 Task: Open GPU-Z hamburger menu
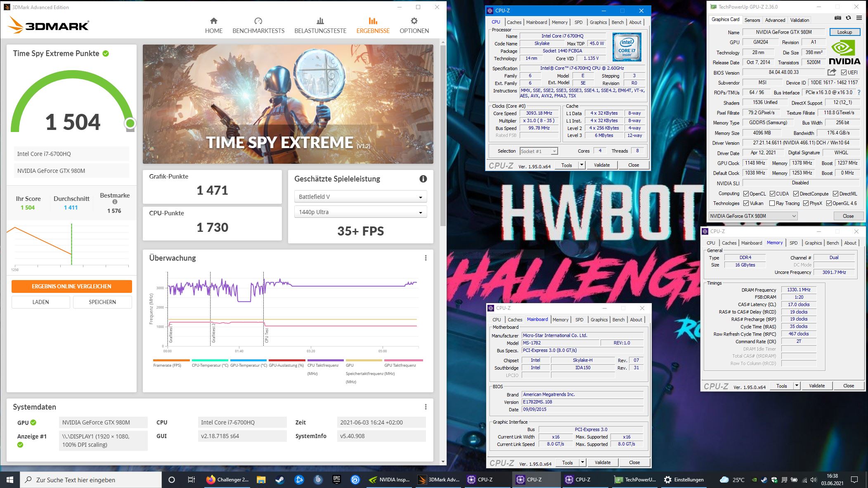859,18
